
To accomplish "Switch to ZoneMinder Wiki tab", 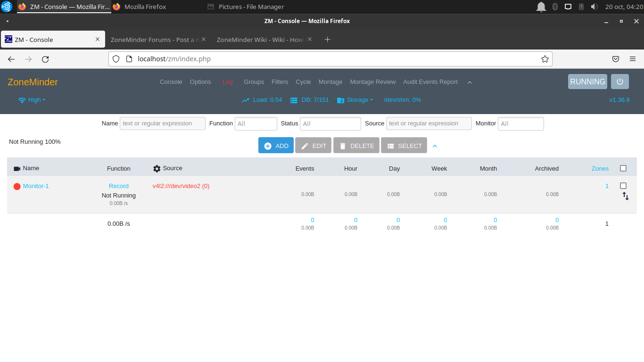I will (x=264, y=40).
